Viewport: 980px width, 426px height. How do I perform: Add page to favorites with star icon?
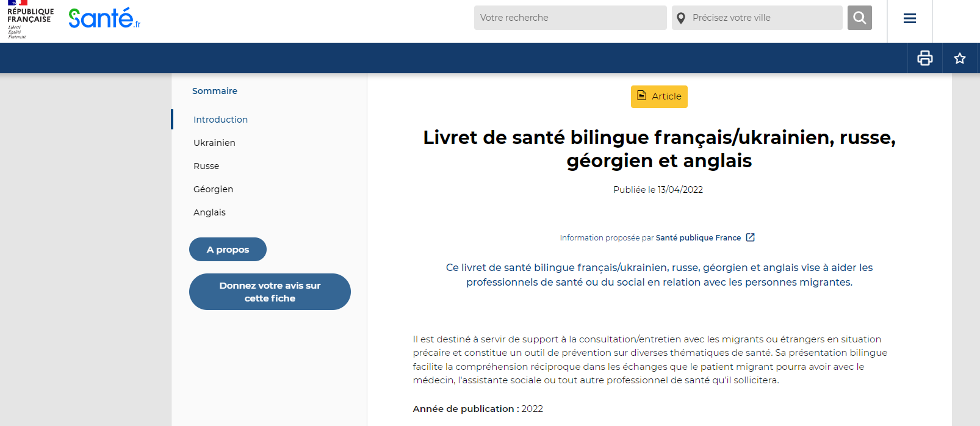click(x=960, y=58)
